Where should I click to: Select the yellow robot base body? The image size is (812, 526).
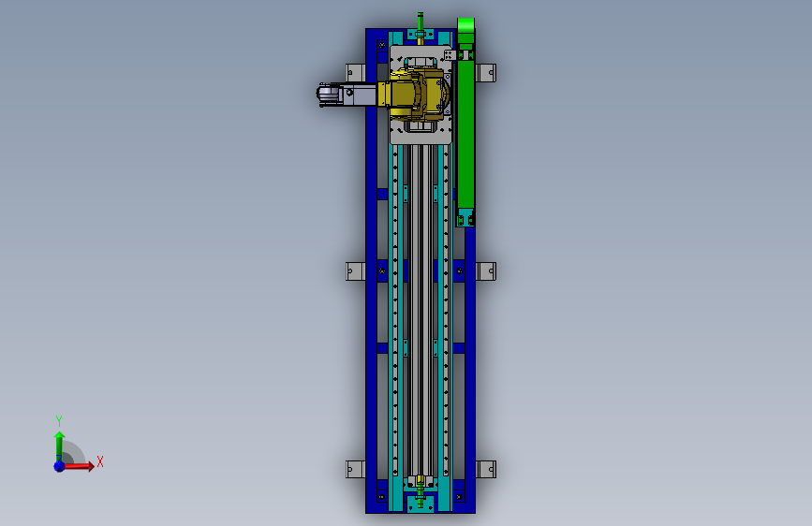click(419, 94)
